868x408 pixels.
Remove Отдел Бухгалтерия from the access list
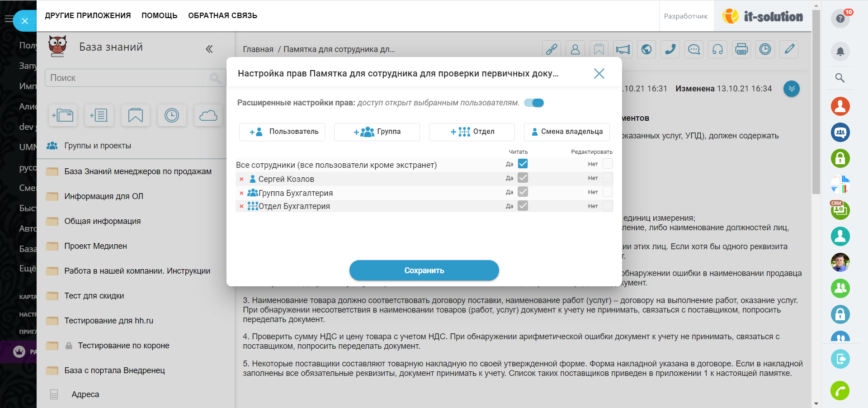pos(241,207)
